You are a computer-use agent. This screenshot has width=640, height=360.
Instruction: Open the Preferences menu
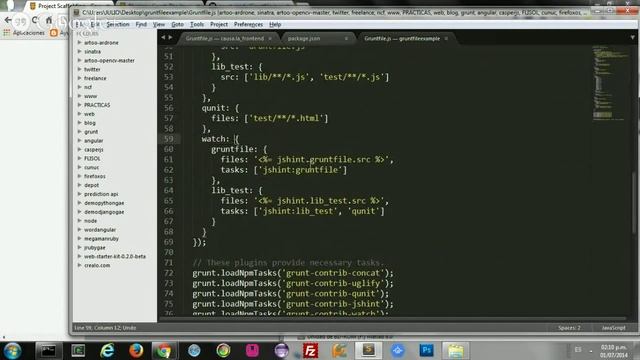pos(248,24)
